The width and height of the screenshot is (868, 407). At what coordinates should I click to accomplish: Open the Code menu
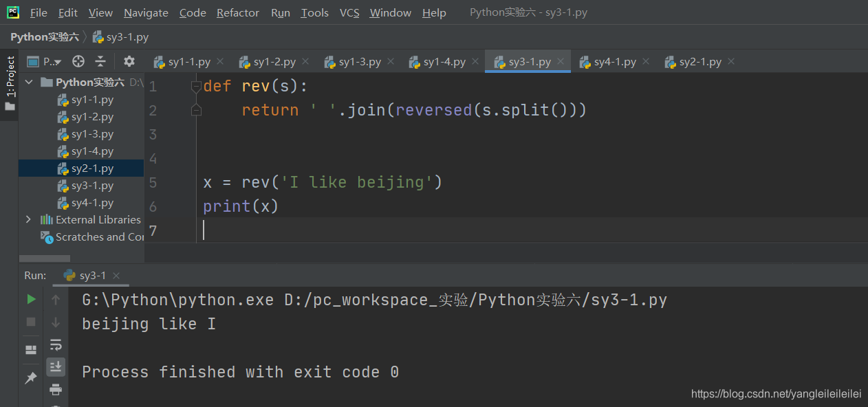click(193, 12)
